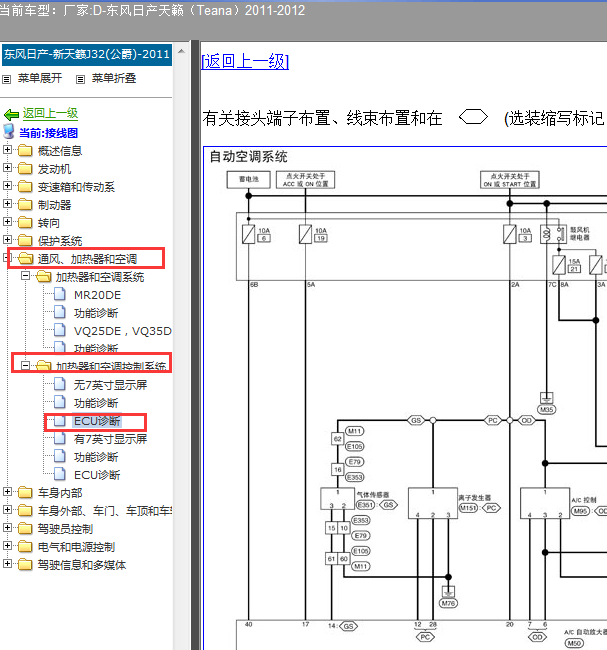This screenshot has width=607, height=650.
Task: Click the VQ25DE, VQ35DE document icon
Action: pyautogui.click(x=60, y=330)
